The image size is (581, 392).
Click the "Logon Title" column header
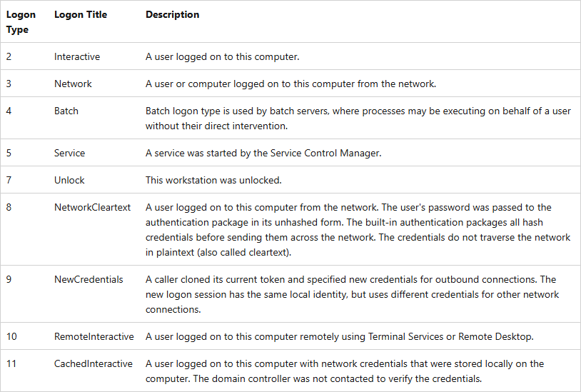[81, 15]
